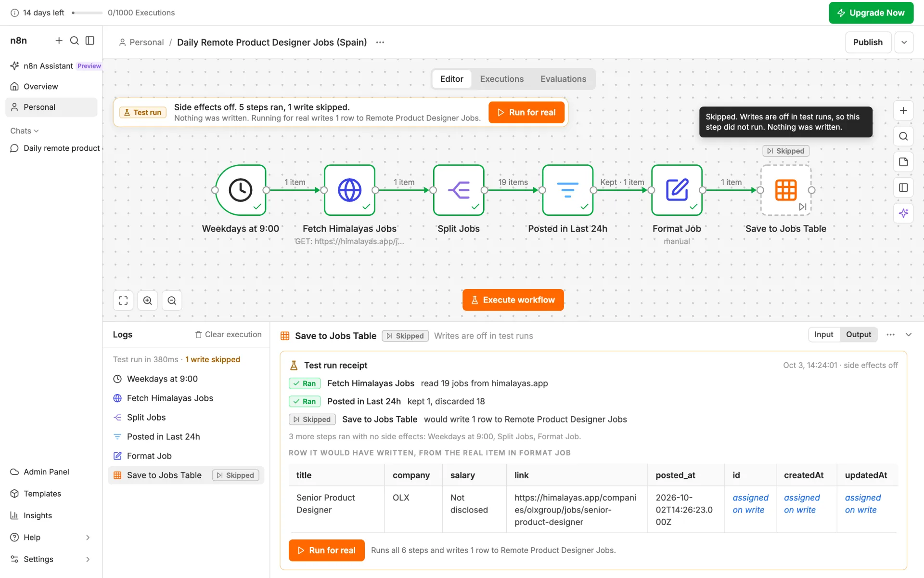Screen dimensions: 924x578
Task: Open log panel more options ellipsis
Action: 891,334
